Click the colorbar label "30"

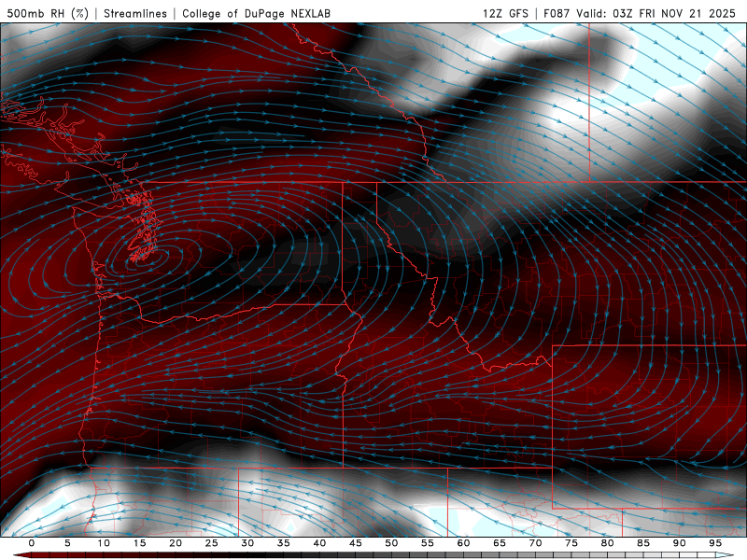point(247,543)
